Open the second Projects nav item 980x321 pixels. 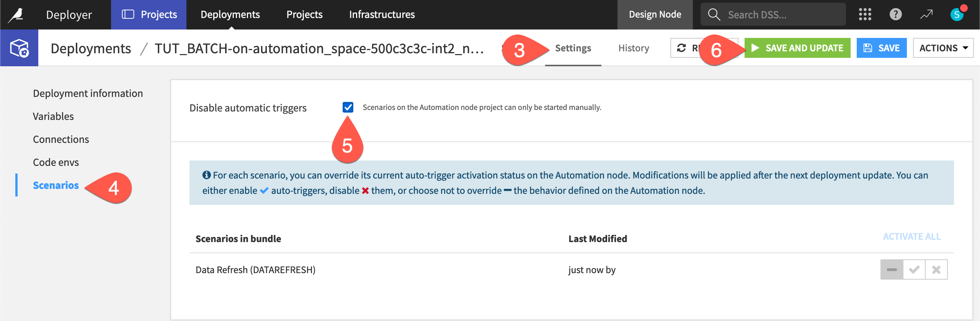point(304,15)
